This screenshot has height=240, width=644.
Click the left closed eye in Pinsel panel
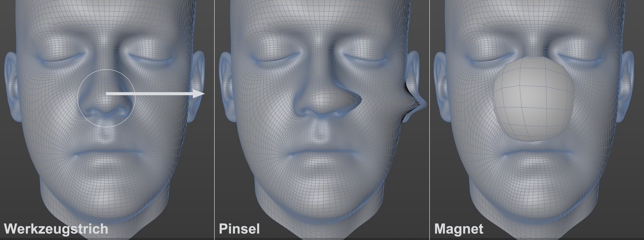tap(275, 59)
